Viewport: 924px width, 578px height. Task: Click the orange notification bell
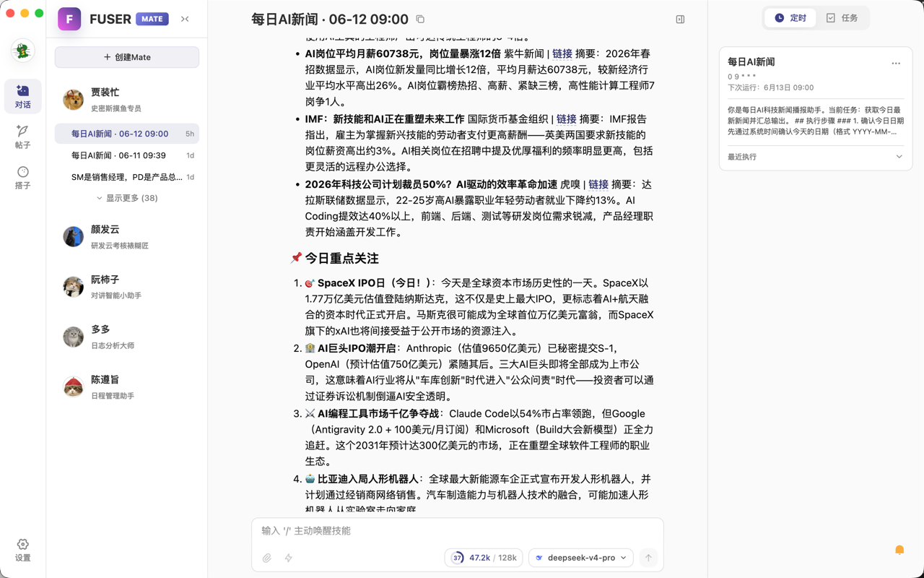coord(899,550)
